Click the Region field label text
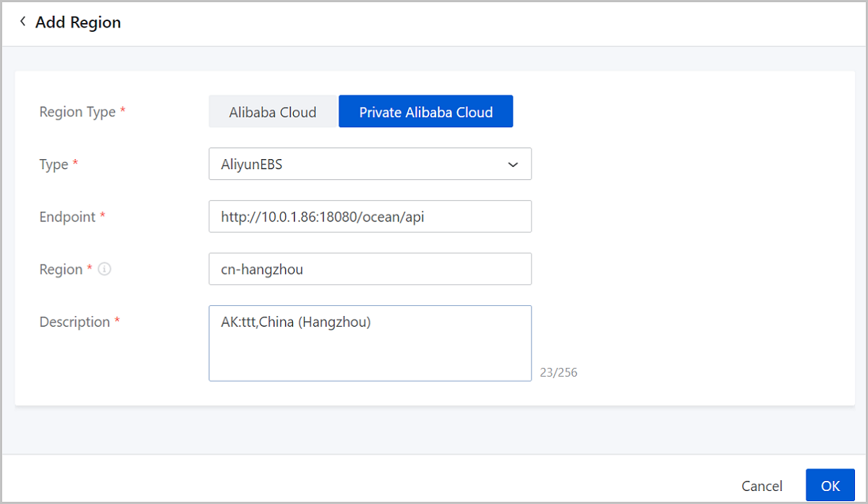The image size is (868, 504). tap(61, 269)
